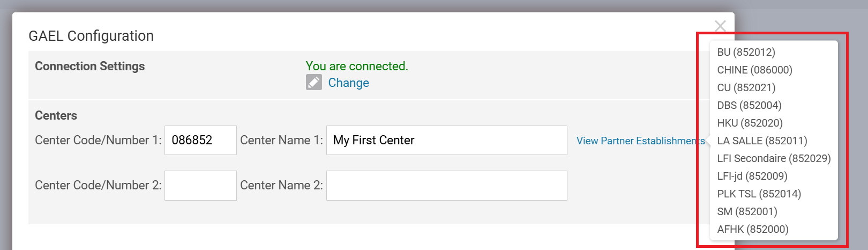
Task: Select CHINE (086000) in the list
Action: (754, 70)
